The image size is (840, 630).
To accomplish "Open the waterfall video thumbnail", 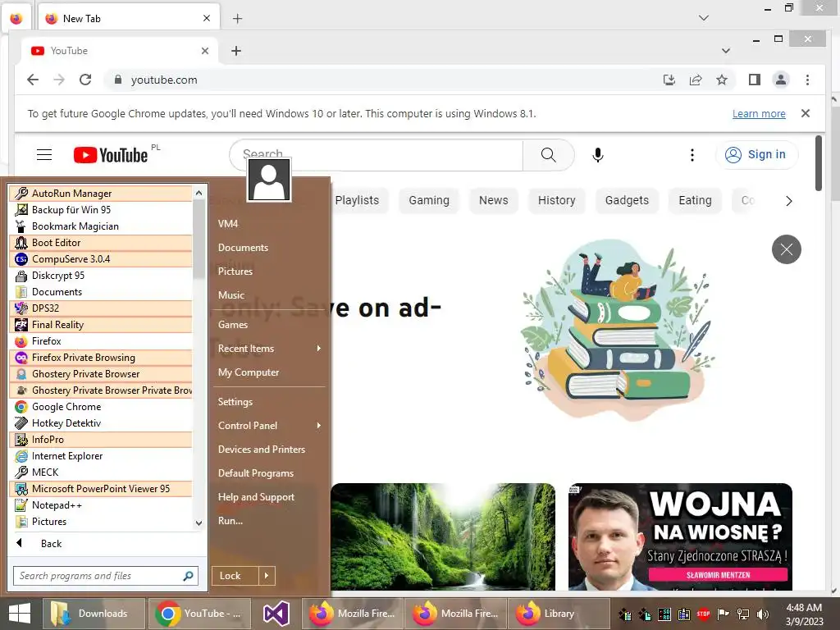I will click(443, 536).
